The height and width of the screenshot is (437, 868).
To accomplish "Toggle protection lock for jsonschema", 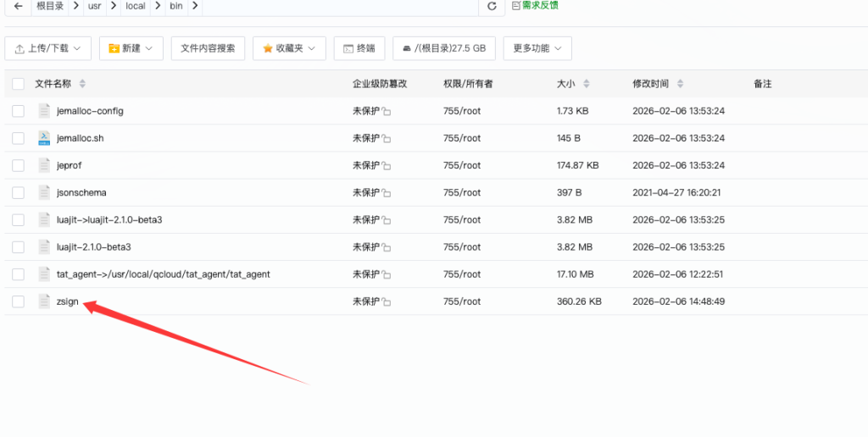I will pos(387,194).
